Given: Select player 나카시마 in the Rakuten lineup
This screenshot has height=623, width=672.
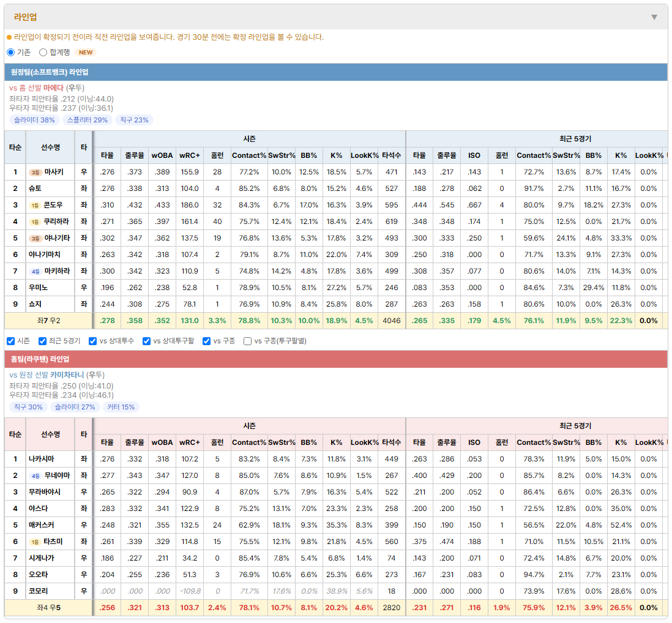Looking at the screenshot, I should pos(42,459).
